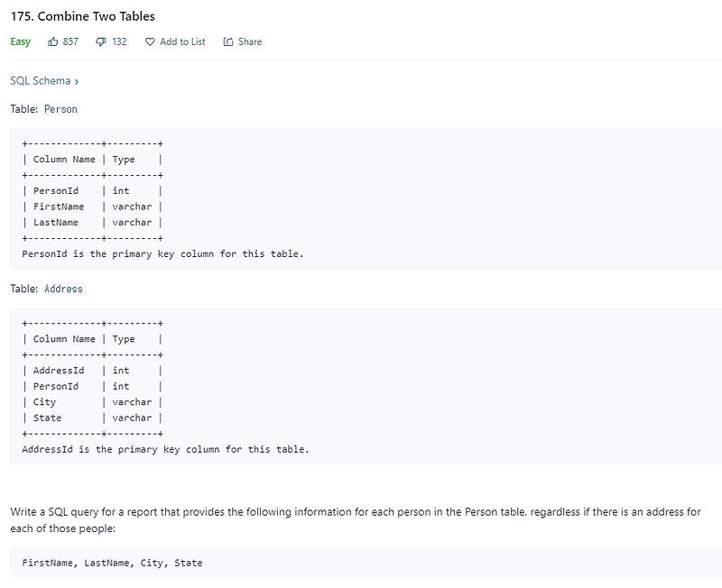The height and width of the screenshot is (588, 722).
Task: Click the PersonId primary key note line
Action: click(162, 253)
